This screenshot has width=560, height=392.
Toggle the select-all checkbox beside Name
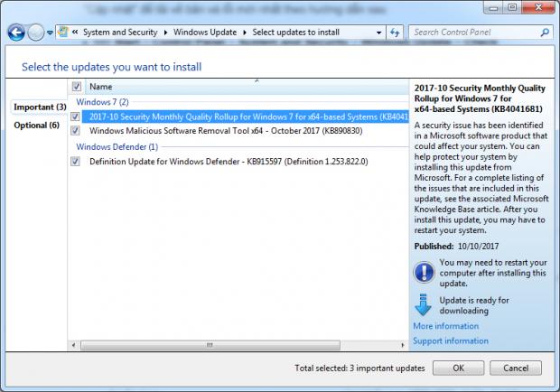pos(77,87)
